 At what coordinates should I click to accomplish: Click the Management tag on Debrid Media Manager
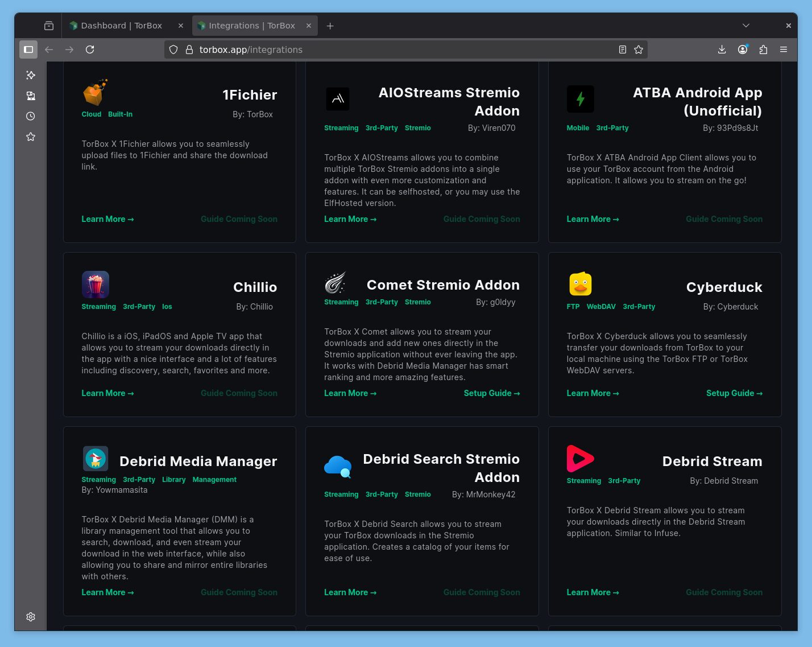pyautogui.click(x=214, y=480)
